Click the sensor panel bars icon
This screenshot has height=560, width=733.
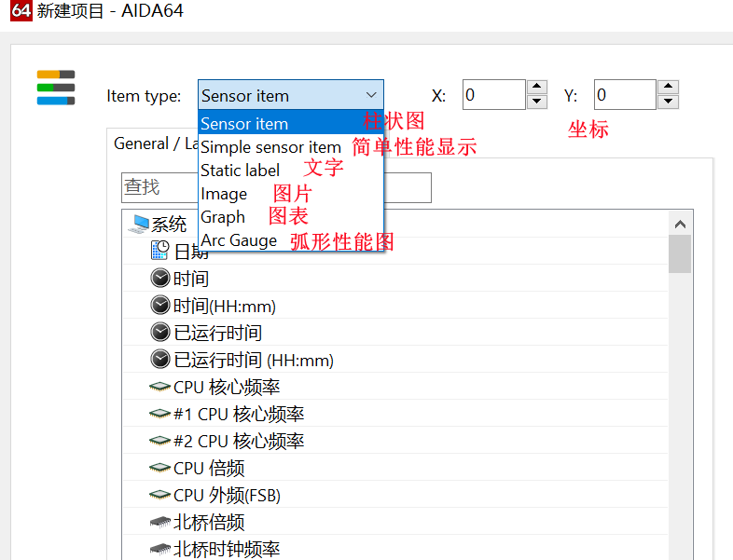point(56,88)
